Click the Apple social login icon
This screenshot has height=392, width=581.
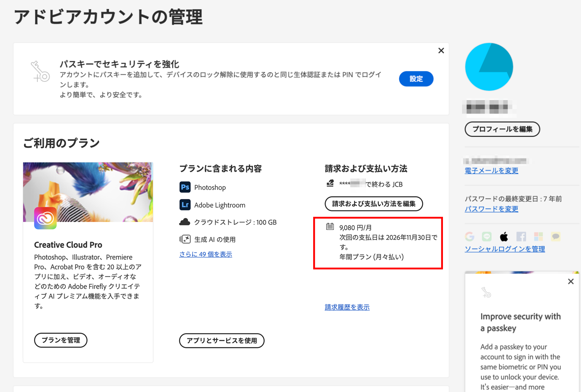(503, 236)
